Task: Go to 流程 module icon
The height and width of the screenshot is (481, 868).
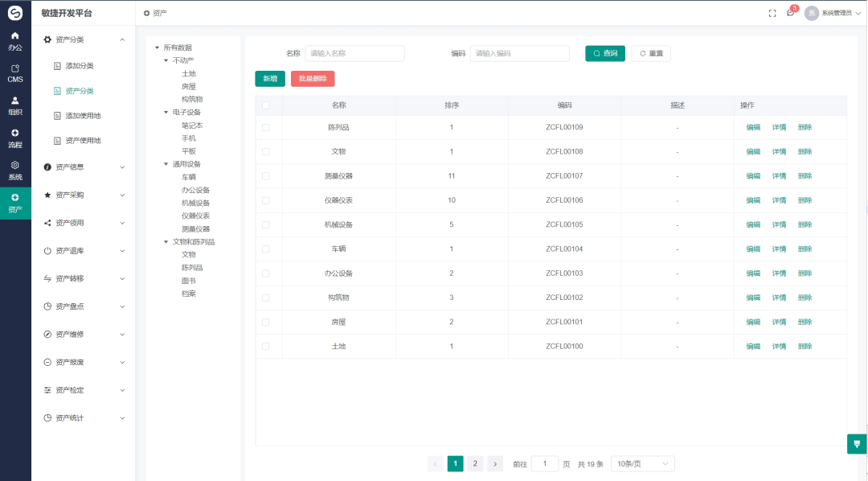Action: tap(15, 133)
